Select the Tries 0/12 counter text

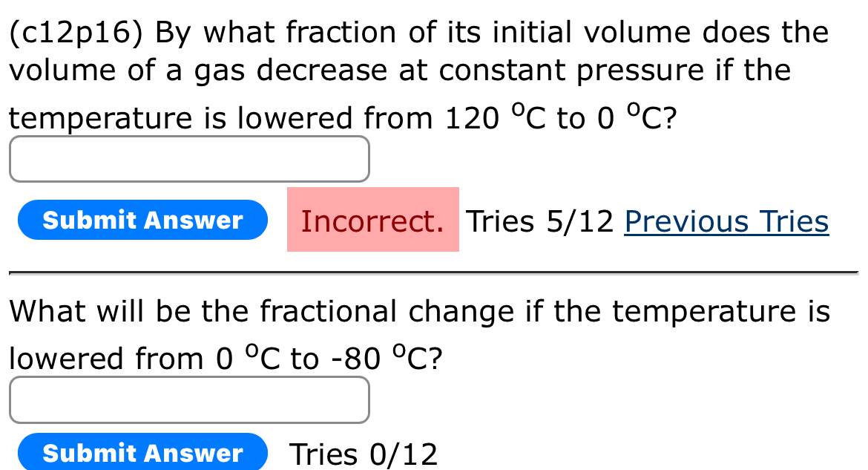[362, 453]
